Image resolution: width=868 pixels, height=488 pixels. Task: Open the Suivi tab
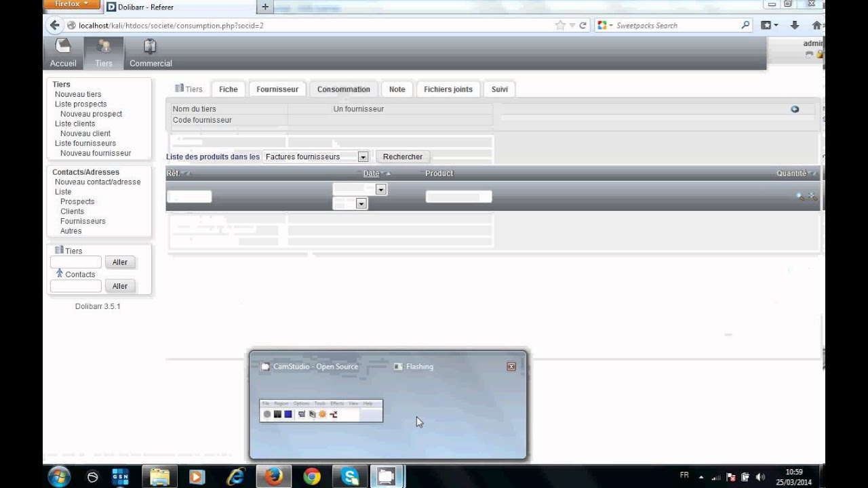tap(500, 89)
